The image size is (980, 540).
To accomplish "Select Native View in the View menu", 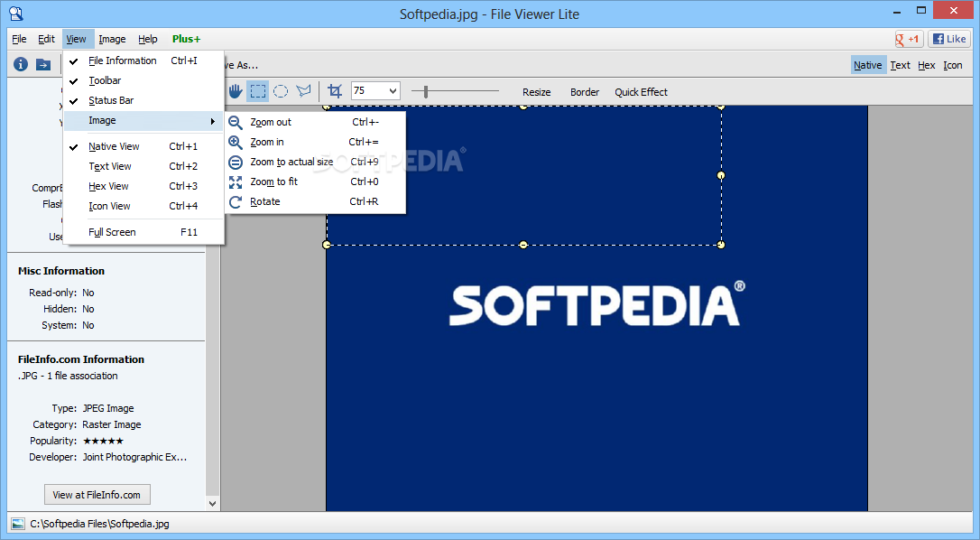I will [x=143, y=146].
